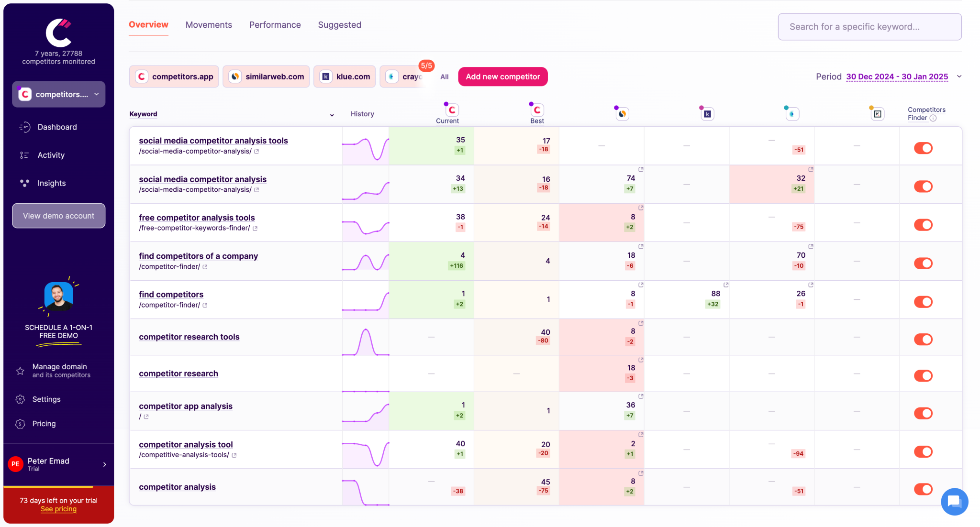Click the sixth competitor column header icon

click(877, 114)
